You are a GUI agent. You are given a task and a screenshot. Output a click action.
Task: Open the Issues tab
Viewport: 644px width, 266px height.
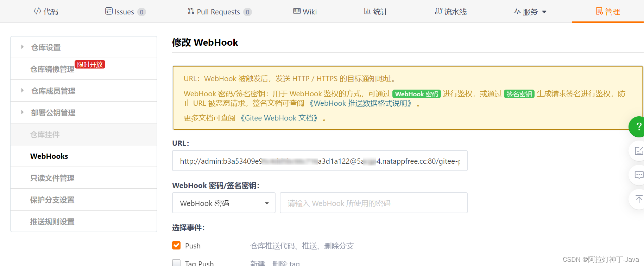[125, 12]
